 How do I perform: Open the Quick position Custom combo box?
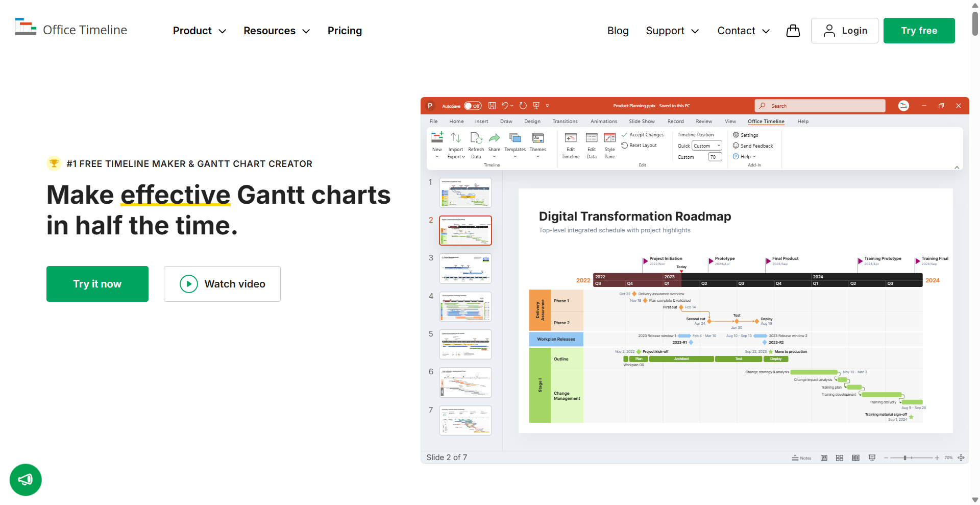[x=707, y=146]
